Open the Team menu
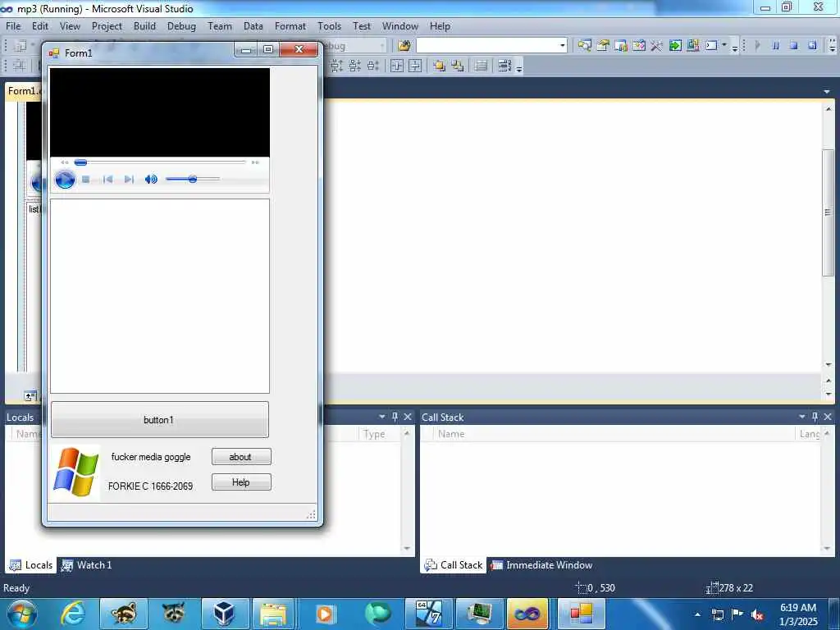This screenshot has height=630, width=840. (220, 25)
